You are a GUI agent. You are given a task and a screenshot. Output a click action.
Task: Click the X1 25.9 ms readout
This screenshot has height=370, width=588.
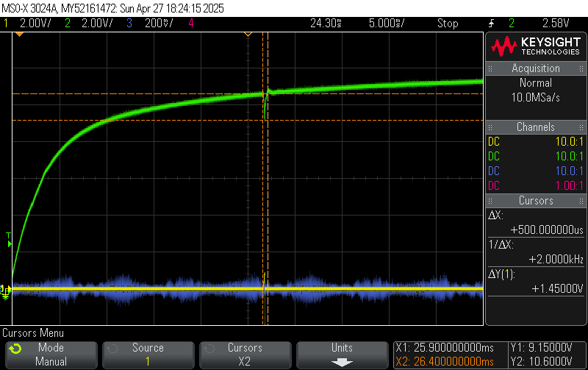point(445,348)
